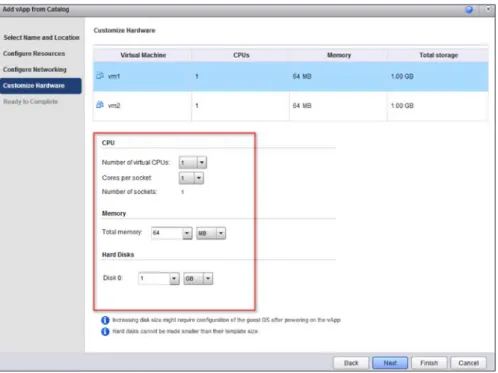498x373 pixels.
Task: Click the Next button
Action: tap(390, 363)
